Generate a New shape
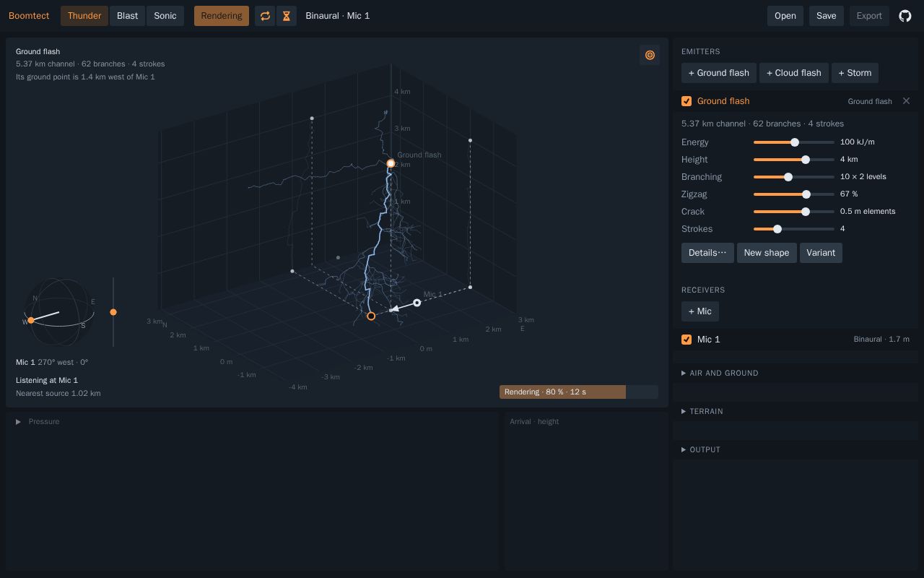924x578 pixels. pos(767,253)
